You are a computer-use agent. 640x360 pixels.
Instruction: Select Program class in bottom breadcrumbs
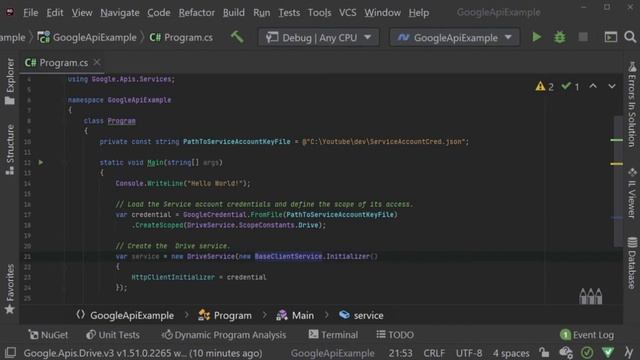coord(225,315)
